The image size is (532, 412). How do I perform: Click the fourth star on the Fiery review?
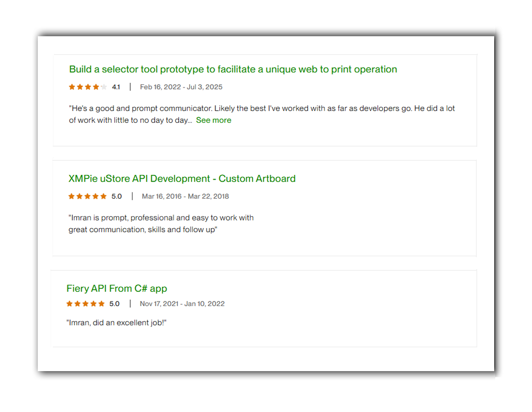point(94,304)
